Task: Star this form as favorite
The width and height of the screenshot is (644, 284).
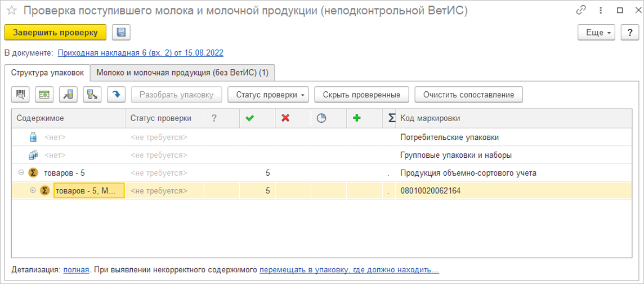Action: pyautogui.click(x=11, y=11)
